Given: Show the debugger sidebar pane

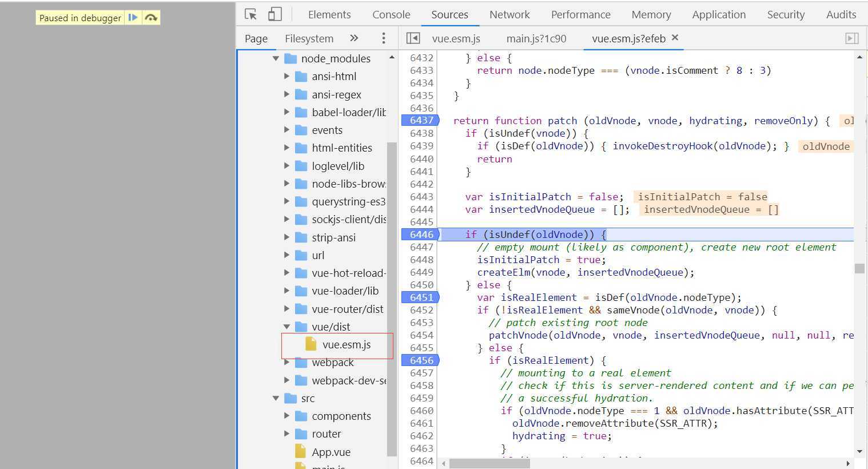Looking at the screenshot, I should click(852, 38).
